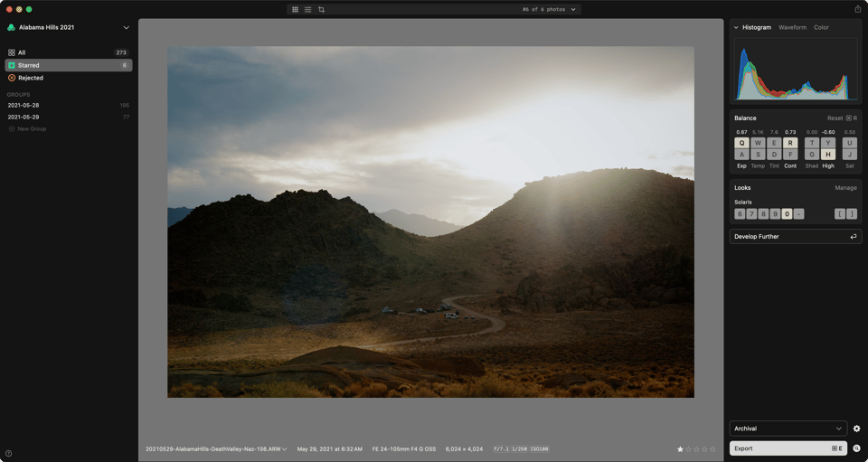Select the crop tool icon
Screen dimensions: 868x462
point(321,9)
